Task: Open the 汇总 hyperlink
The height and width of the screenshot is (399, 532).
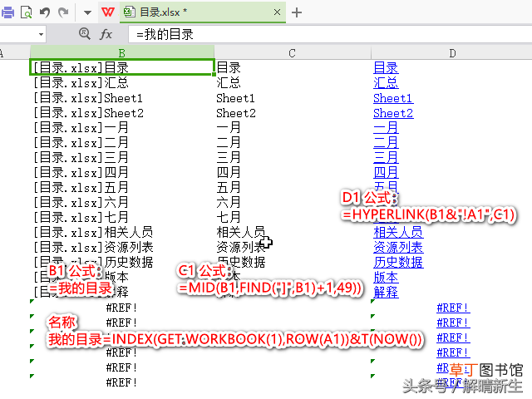Action: 386,83
